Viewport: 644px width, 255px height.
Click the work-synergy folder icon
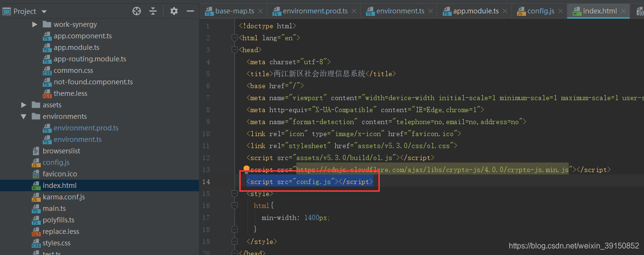47,24
